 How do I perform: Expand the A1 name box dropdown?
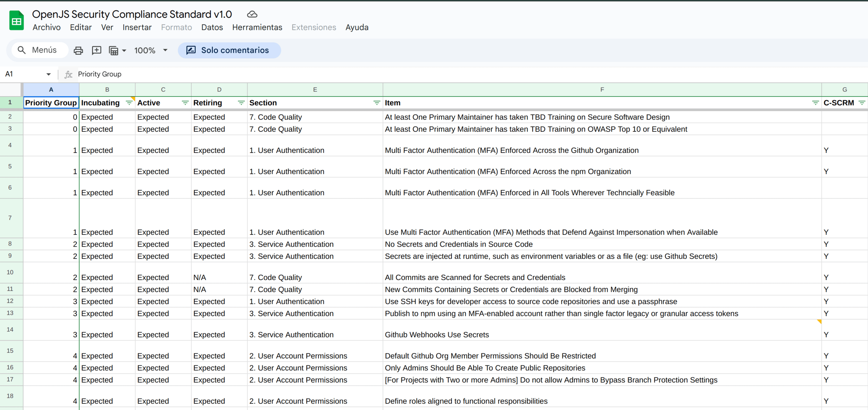pos(48,74)
